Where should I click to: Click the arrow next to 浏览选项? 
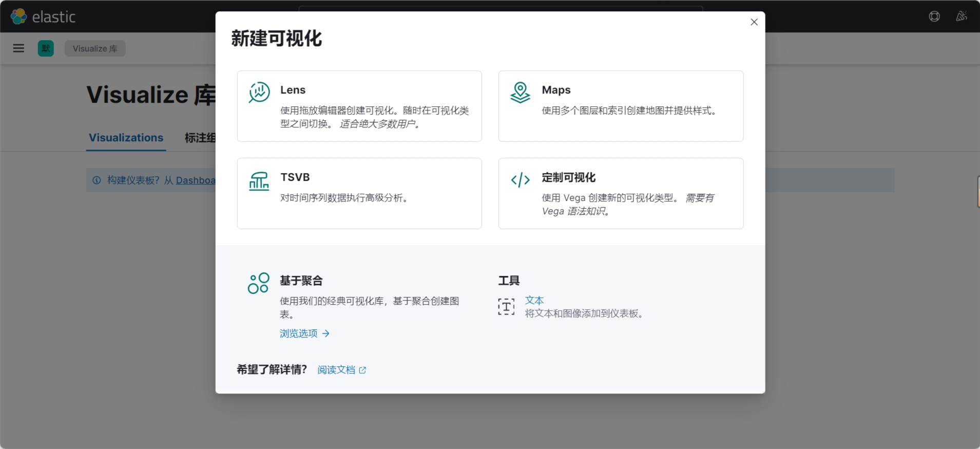tap(325, 333)
